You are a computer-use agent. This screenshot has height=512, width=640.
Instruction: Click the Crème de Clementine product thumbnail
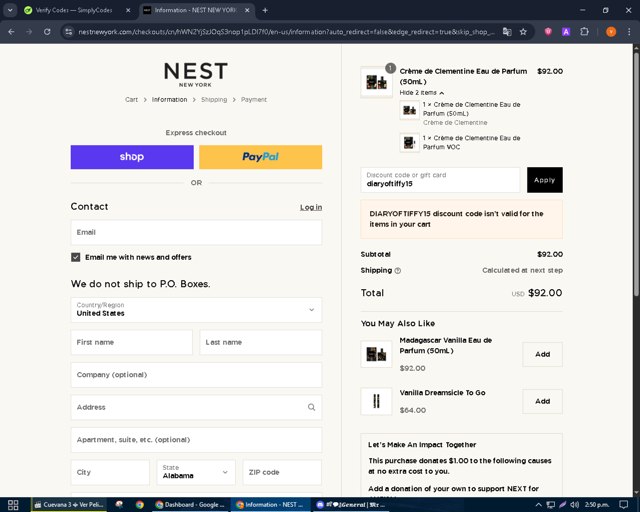(x=376, y=82)
